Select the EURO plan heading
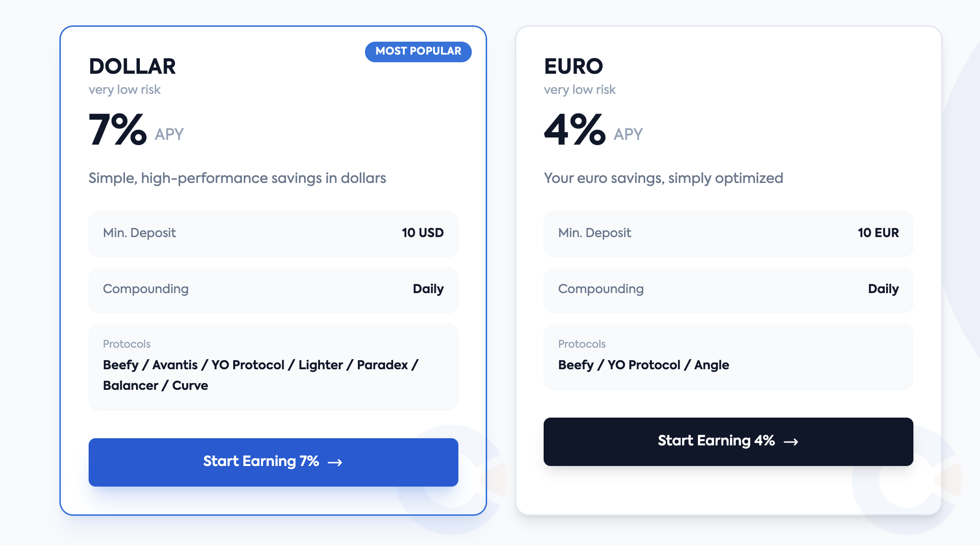Screen dimensions: 980x545 573,66
